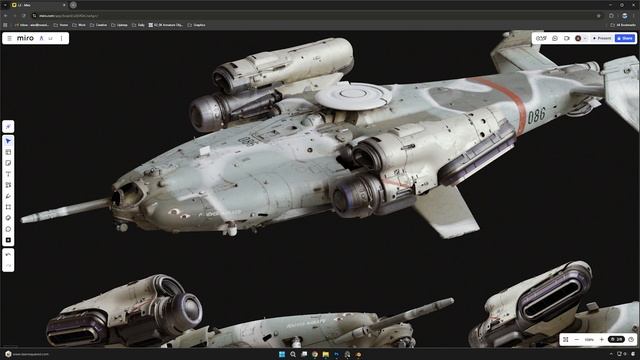Image resolution: width=640 pixels, height=360 pixels.
Task: Bookmark this page with the star
Action: (x=599, y=16)
